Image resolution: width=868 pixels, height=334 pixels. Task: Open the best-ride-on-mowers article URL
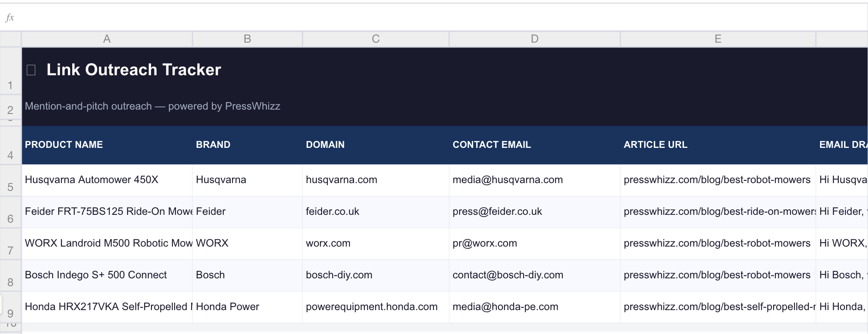[718, 212]
